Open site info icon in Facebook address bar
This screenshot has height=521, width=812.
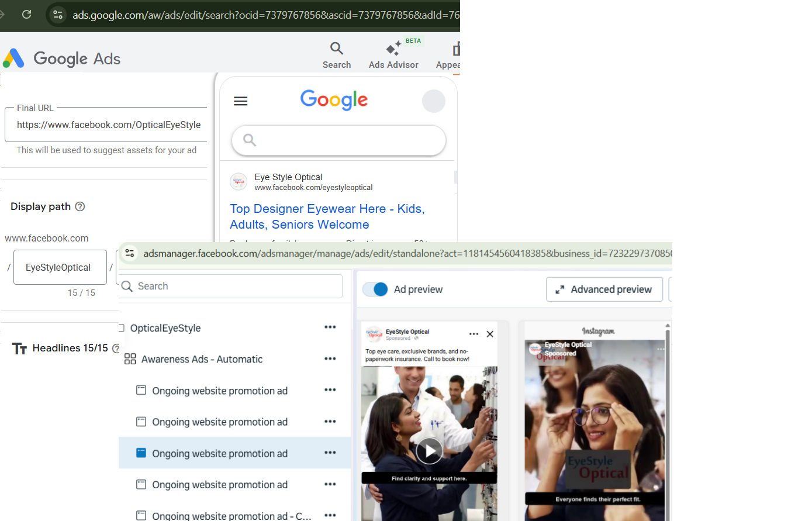(130, 253)
